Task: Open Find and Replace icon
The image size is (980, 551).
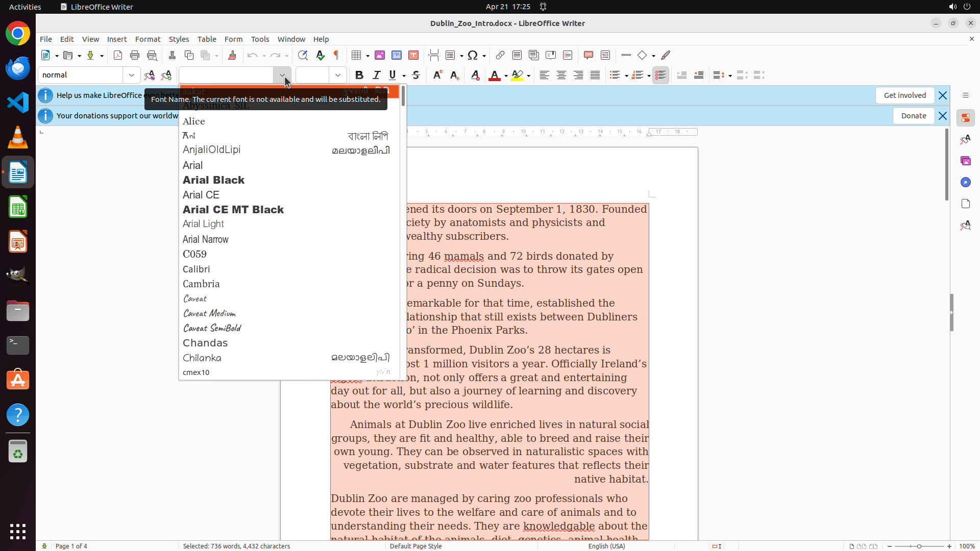Action: pos(303,55)
